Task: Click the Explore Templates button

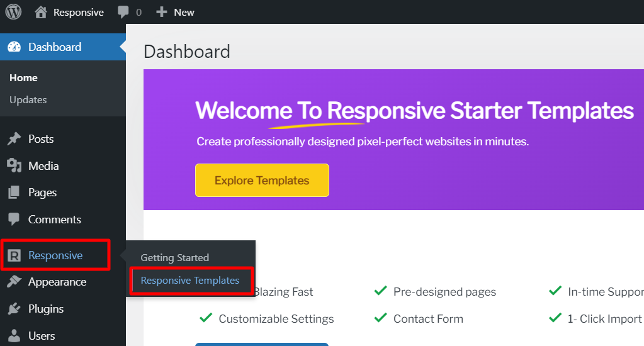Action: 262,180
